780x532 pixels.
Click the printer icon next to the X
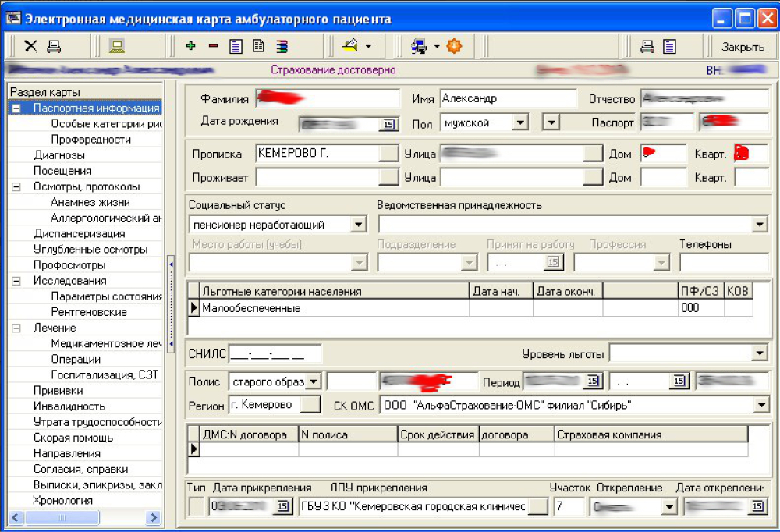[54, 47]
